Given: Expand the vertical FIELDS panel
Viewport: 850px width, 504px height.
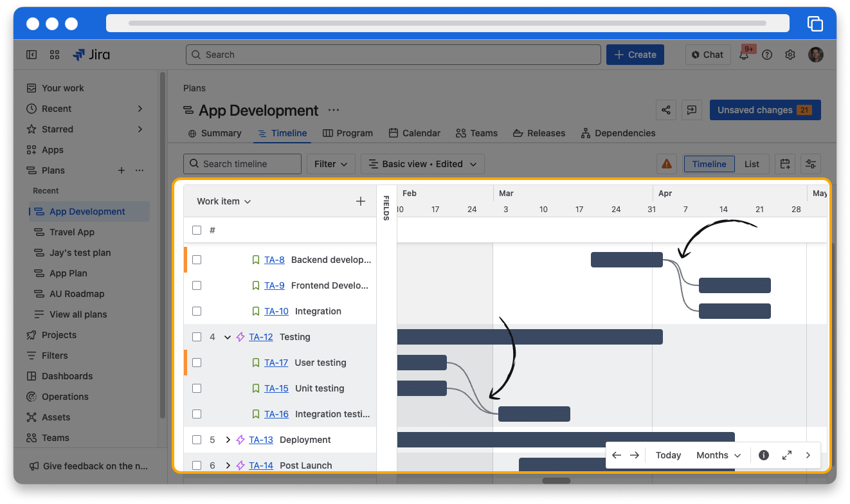Looking at the screenshot, I should (x=386, y=208).
